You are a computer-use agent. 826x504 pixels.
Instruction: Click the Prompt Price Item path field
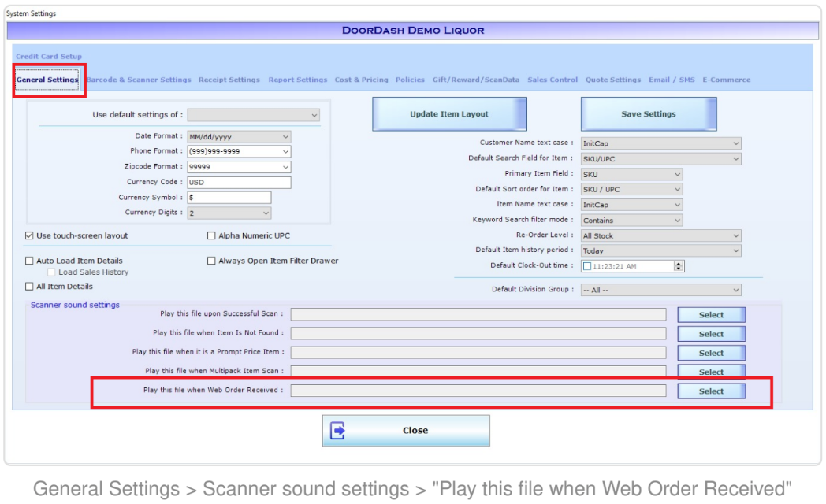pyautogui.click(x=478, y=353)
